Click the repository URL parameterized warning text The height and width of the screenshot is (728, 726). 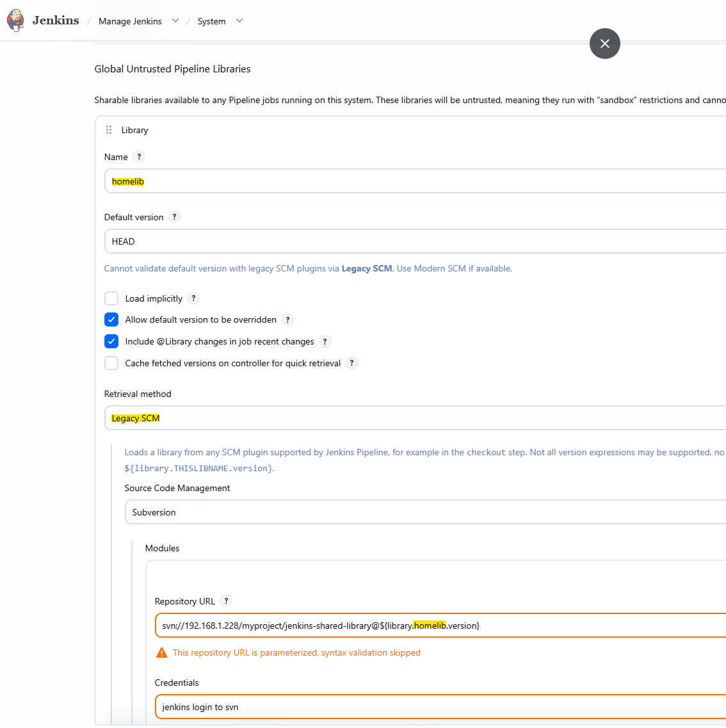click(x=296, y=653)
